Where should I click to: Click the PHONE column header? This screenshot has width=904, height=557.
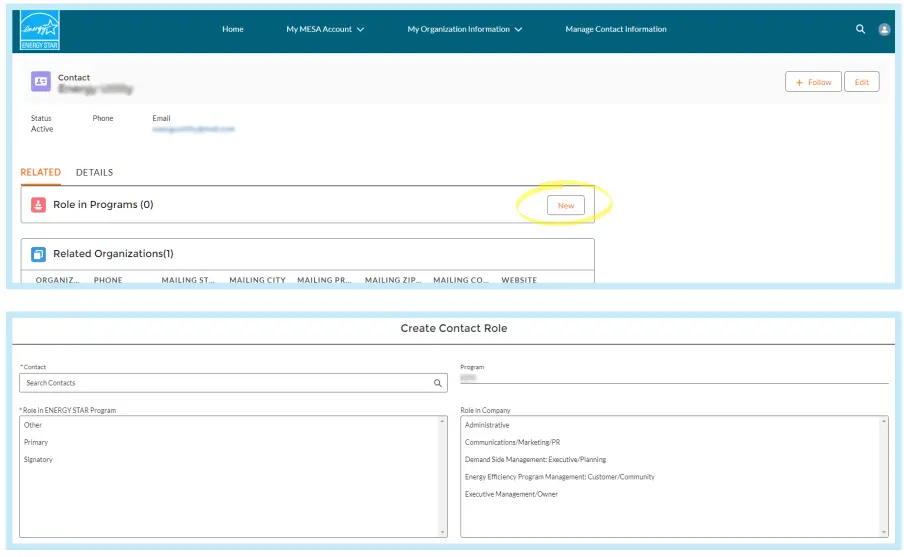click(108, 280)
